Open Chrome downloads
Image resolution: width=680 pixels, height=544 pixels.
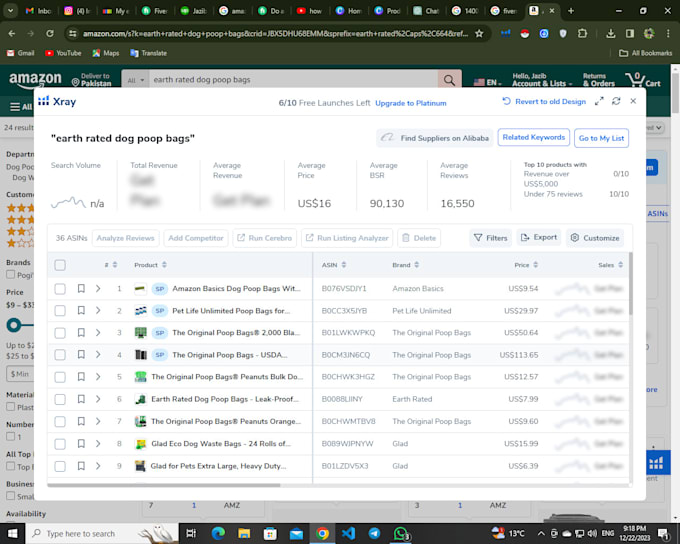[611, 33]
